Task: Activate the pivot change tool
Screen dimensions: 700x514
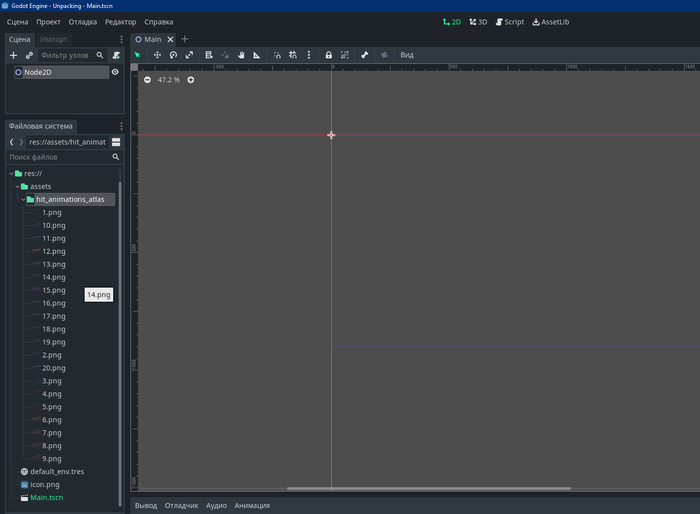Action: coord(225,55)
